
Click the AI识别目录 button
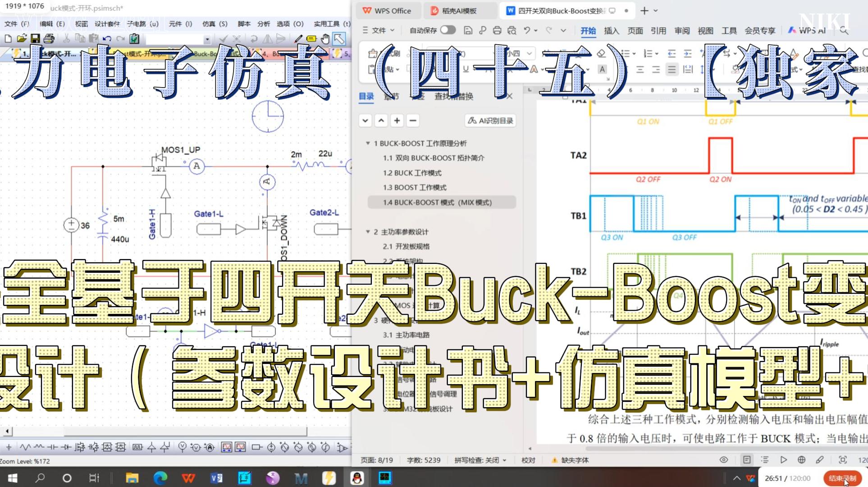[x=490, y=121]
